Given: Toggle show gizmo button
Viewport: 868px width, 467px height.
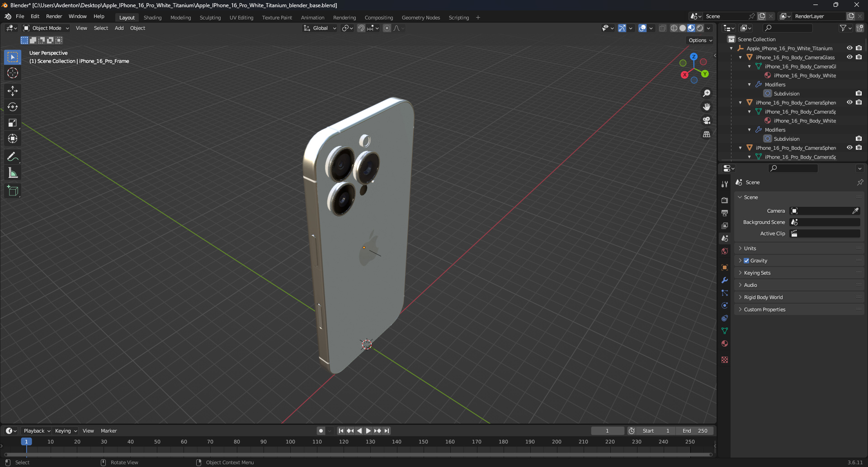Looking at the screenshot, I should pos(622,28).
